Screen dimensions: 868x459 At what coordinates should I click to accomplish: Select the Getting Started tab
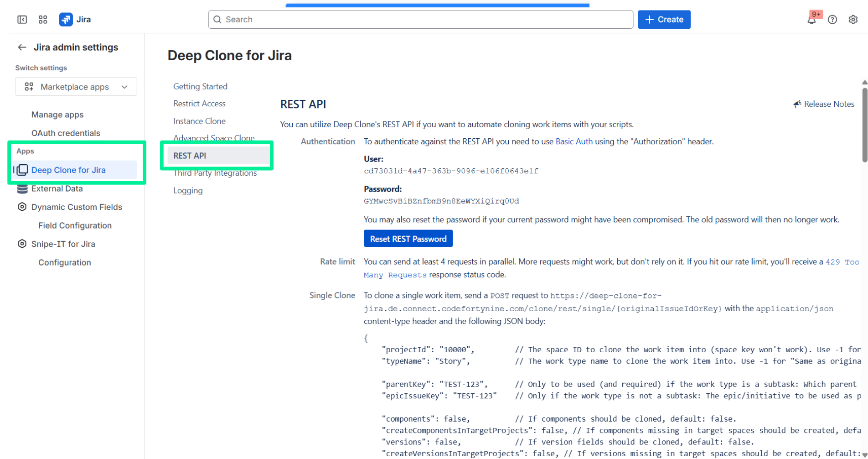pos(200,86)
